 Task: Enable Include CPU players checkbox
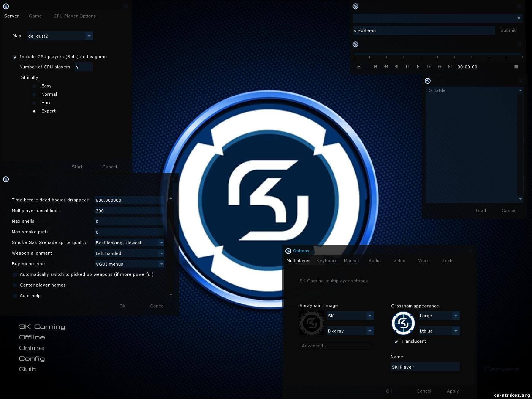point(15,57)
